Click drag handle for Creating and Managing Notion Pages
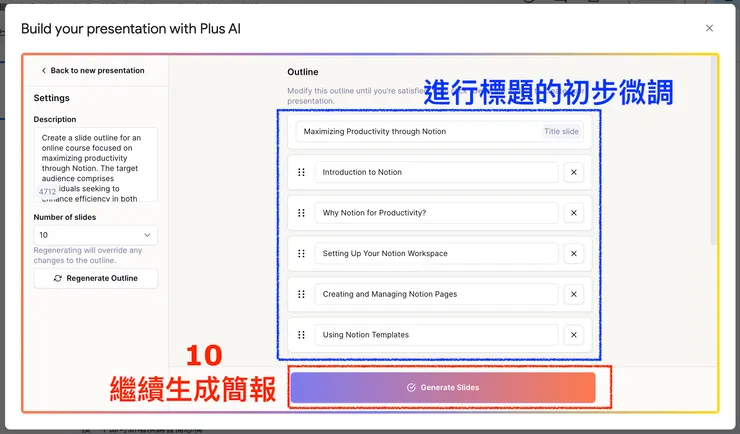740x434 pixels. [301, 294]
